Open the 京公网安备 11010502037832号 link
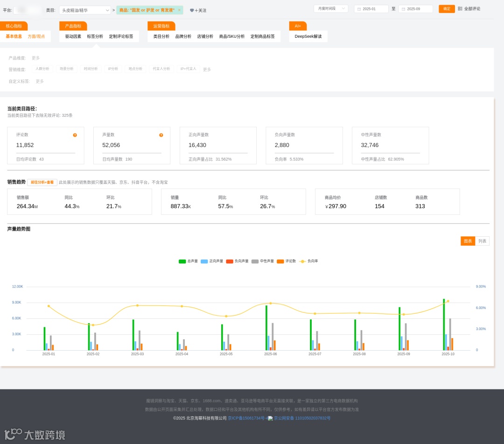This screenshot has width=504, height=444. 302,418
